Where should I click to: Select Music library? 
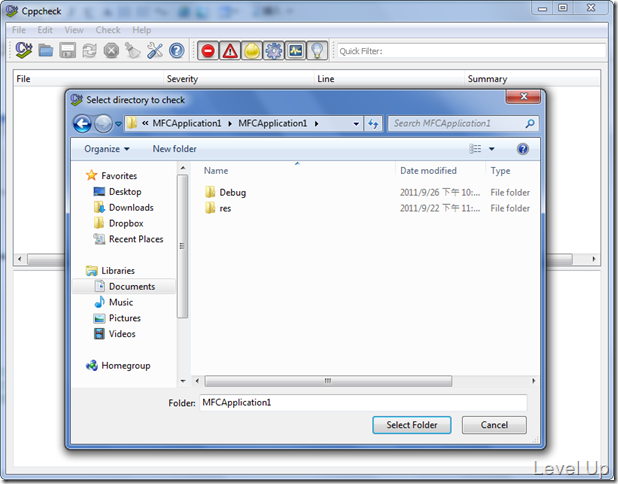pos(114,302)
